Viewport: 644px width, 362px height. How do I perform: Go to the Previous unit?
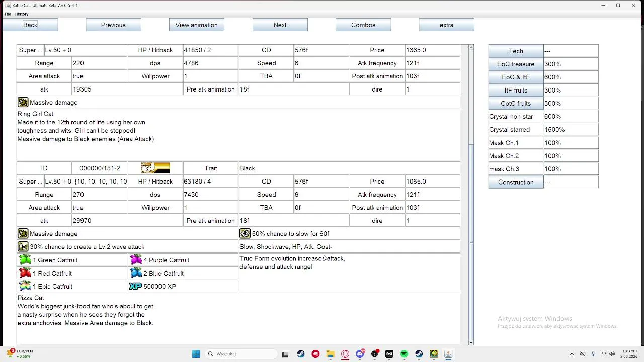113,25
